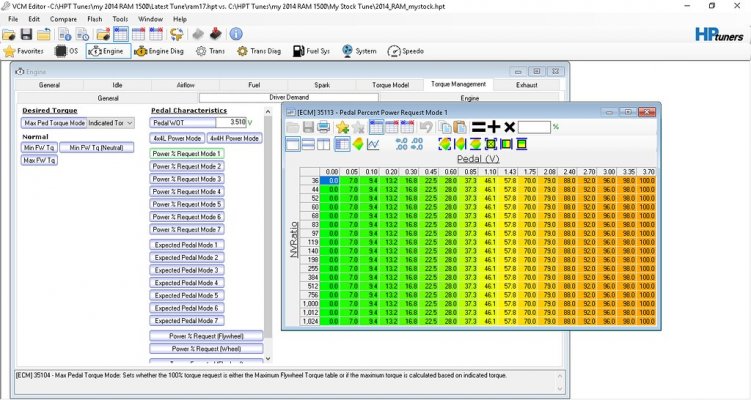Toggle table grid view in table window
Viewport: 751px width, 400px height.
342,144
